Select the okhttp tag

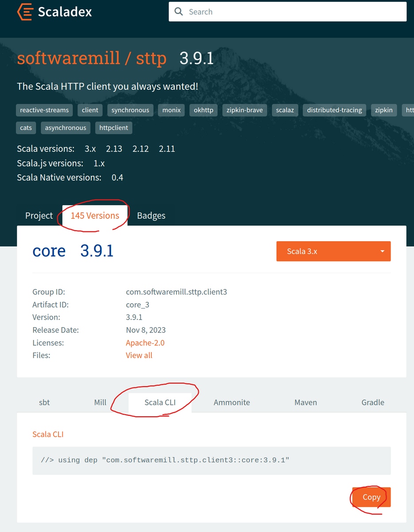(x=203, y=110)
